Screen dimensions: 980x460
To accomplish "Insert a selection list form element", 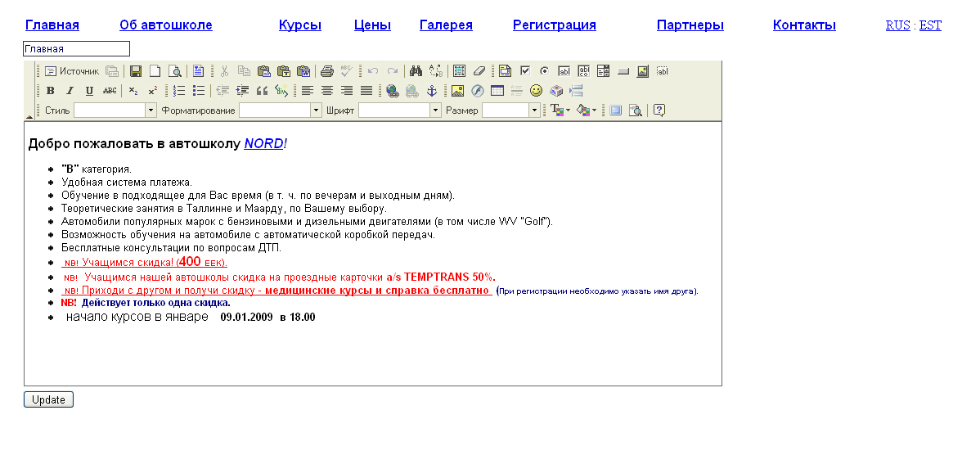I will coord(603,71).
